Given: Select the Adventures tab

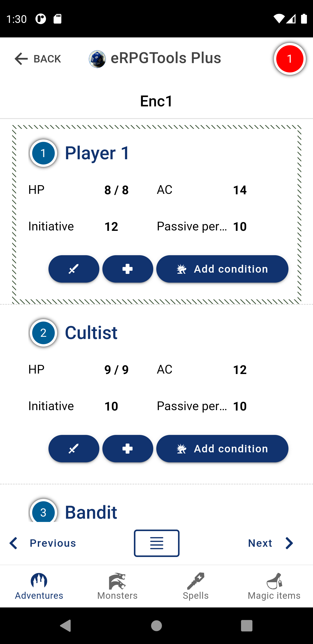Looking at the screenshot, I should pyautogui.click(x=39, y=586).
